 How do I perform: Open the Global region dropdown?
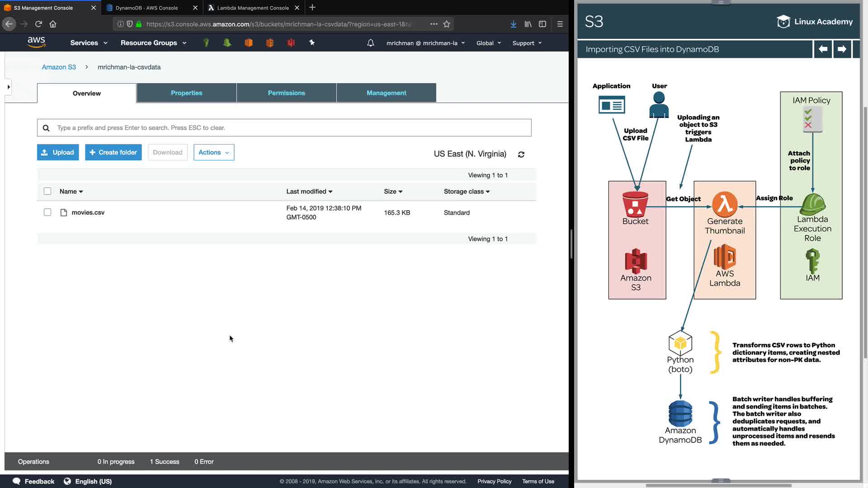click(488, 43)
